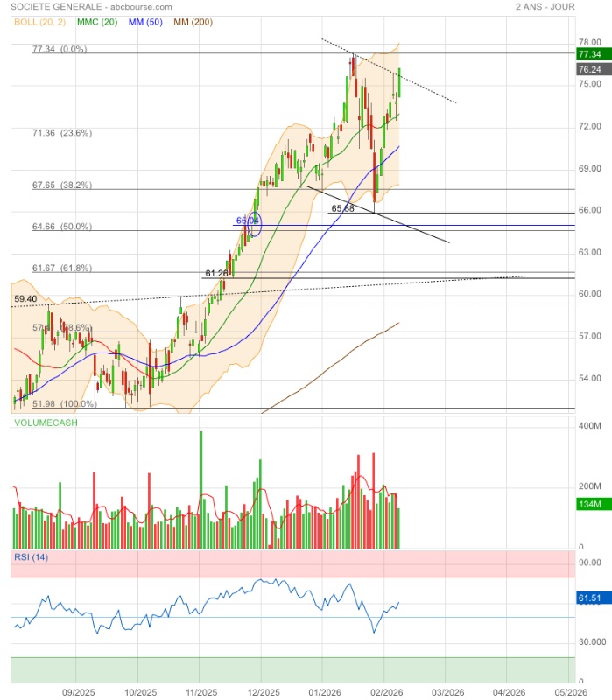612x700 pixels.
Task: Select the MMC (20) indicator legend
Action: (97, 22)
